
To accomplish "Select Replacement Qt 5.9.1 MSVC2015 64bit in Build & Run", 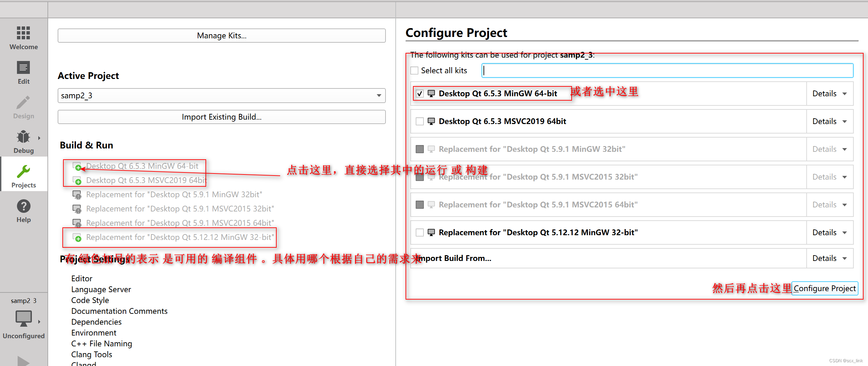I will click(x=180, y=223).
